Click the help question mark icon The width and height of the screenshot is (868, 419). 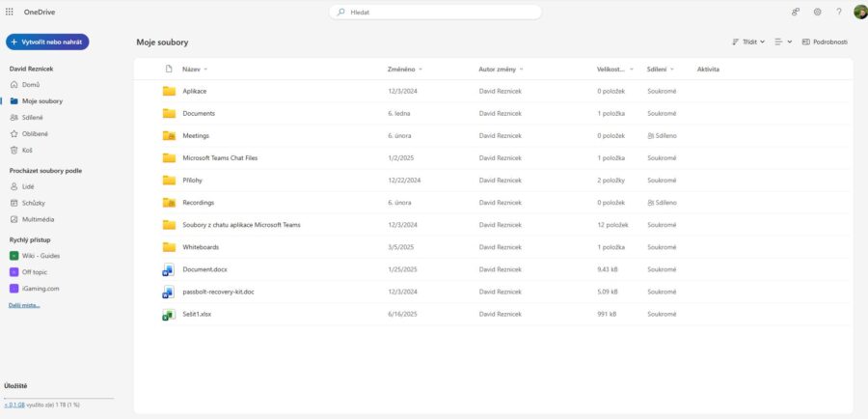(839, 12)
